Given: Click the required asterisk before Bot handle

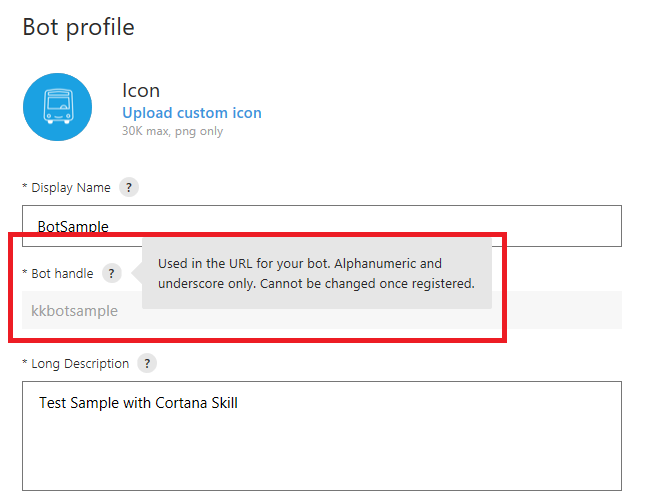Looking at the screenshot, I should [25, 273].
